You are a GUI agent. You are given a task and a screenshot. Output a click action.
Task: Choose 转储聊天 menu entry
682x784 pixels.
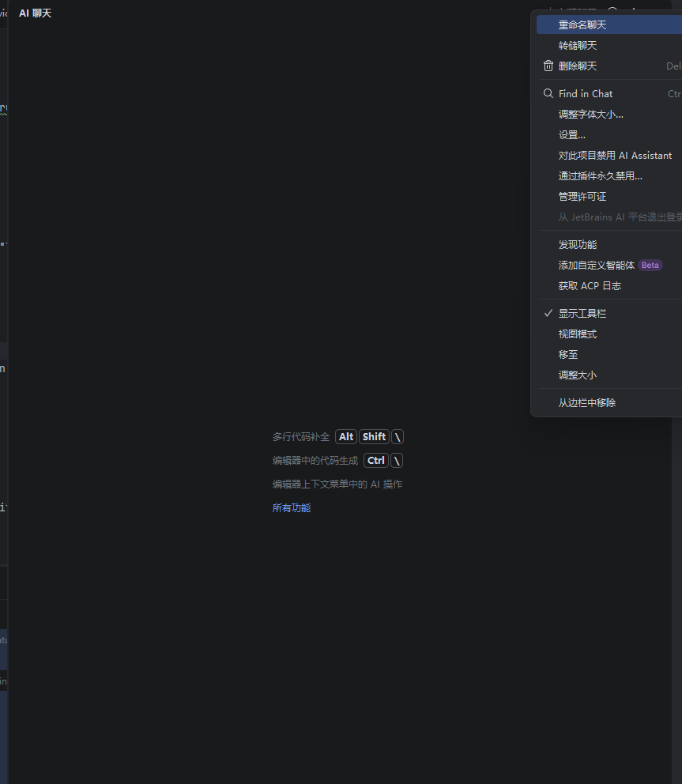point(578,46)
